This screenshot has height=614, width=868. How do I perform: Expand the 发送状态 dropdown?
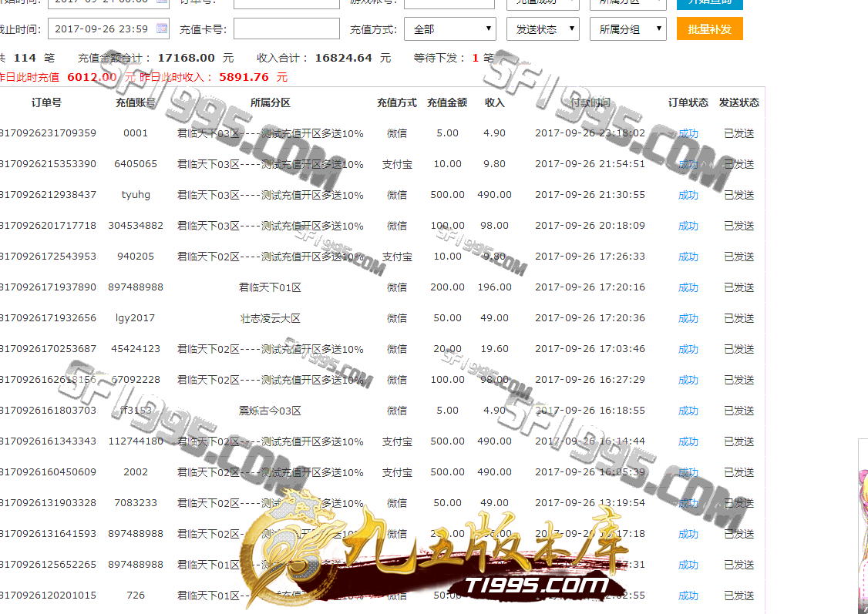tap(543, 29)
